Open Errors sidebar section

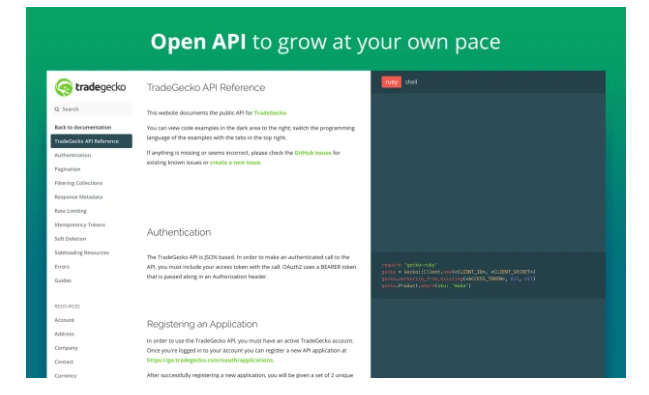click(x=62, y=267)
